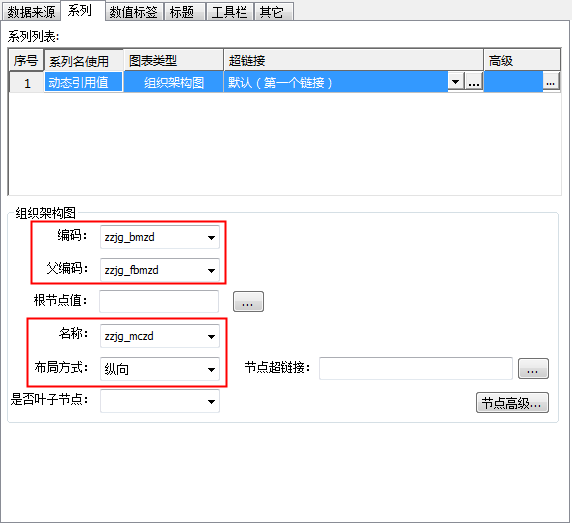Viewport: 572px width, 524px height.
Task: Open advanced ellipsis button in series row
Action: [x=551, y=81]
